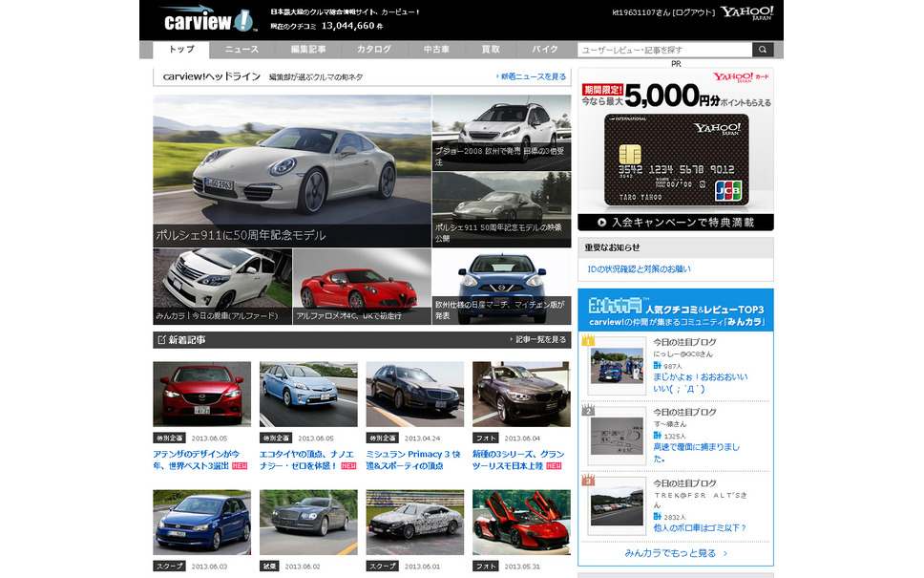This screenshot has width=924, height=578.
Task: Open the Porsche 911 50th anniversary headline image
Action: (x=292, y=170)
